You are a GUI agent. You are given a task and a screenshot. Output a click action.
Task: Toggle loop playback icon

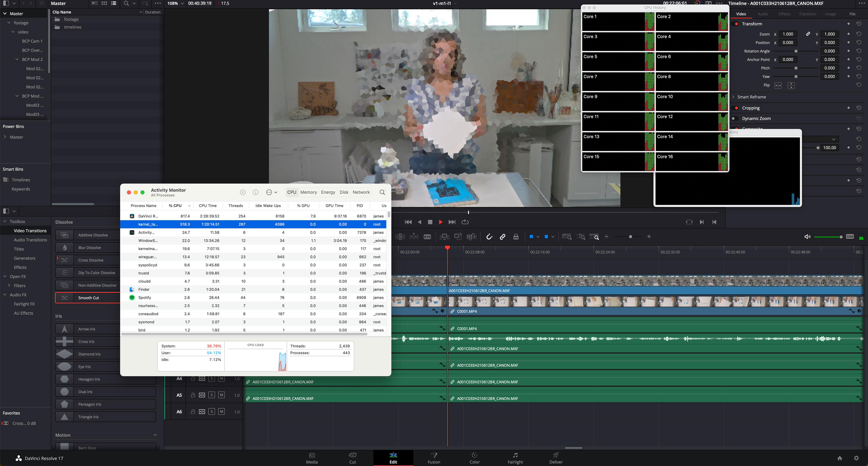point(465,222)
